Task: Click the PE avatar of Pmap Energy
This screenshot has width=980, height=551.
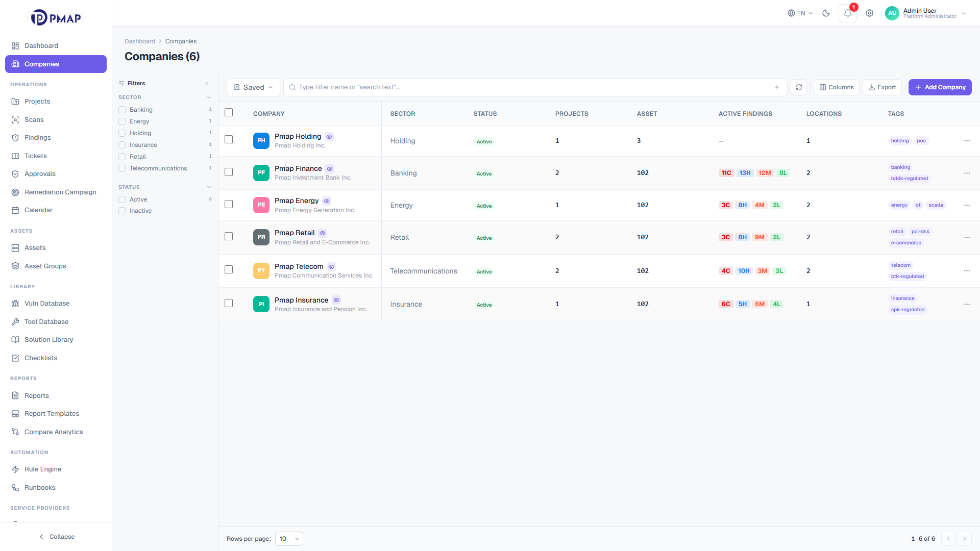Action: [x=261, y=205]
